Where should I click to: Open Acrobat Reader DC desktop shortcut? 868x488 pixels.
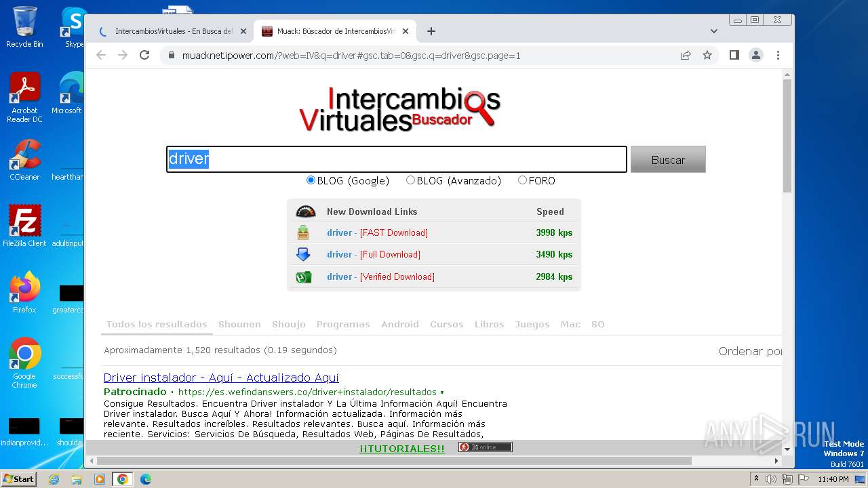(24, 98)
